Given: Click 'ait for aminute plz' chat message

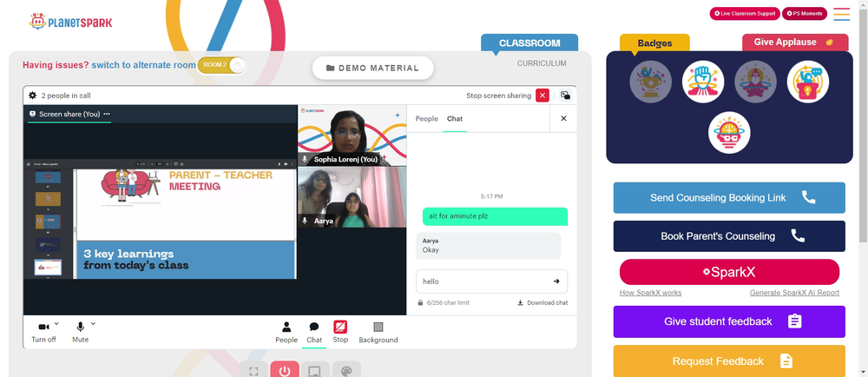Looking at the screenshot, I should [495, 216].
